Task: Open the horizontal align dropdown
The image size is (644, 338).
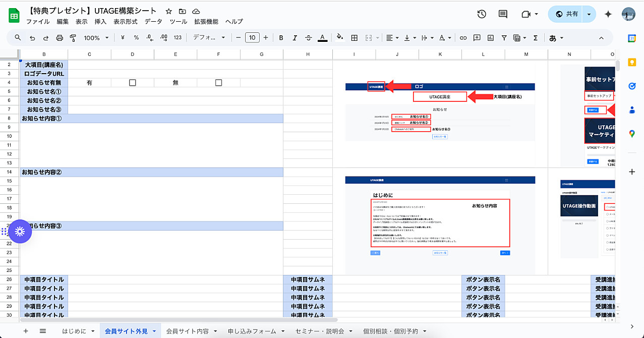Action: 391,38
